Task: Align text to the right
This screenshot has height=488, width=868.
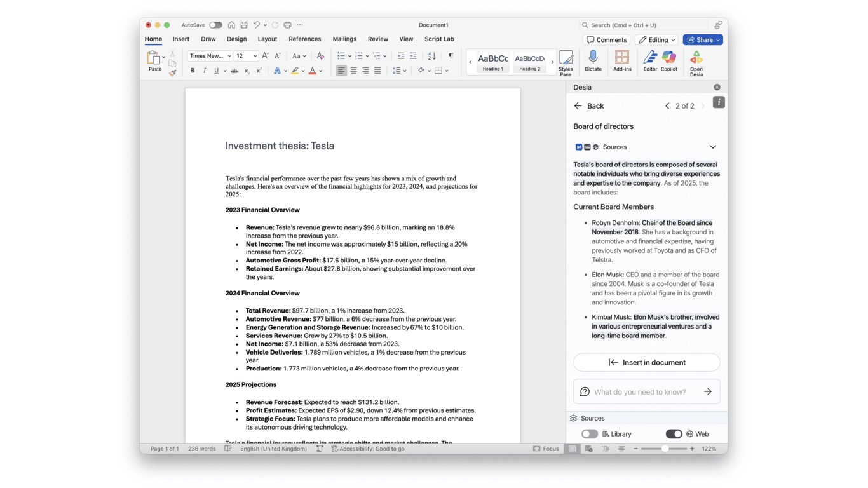Action: click(365, 71)
